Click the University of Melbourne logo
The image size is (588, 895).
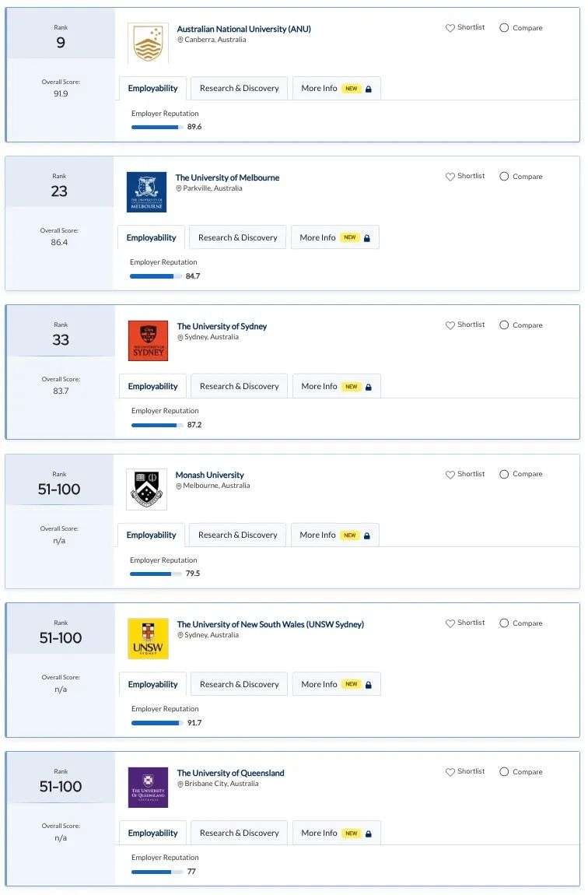(146, 191)
